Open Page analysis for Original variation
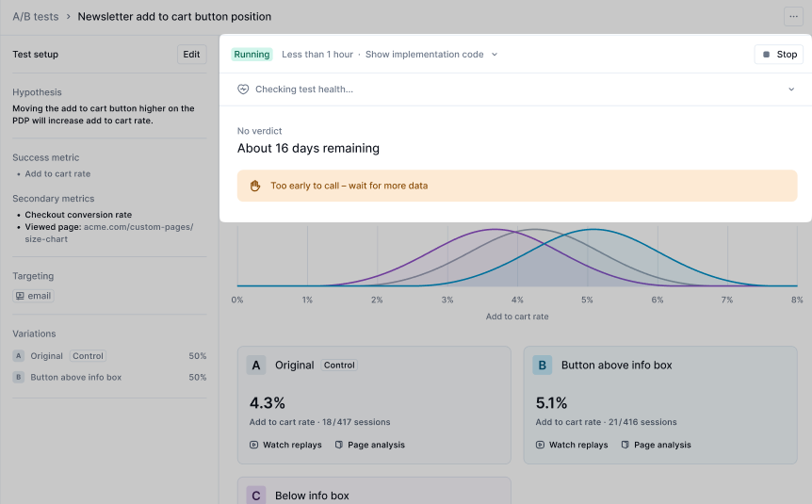Viewport: 812px width, 504px height. (x=370, y=445)
